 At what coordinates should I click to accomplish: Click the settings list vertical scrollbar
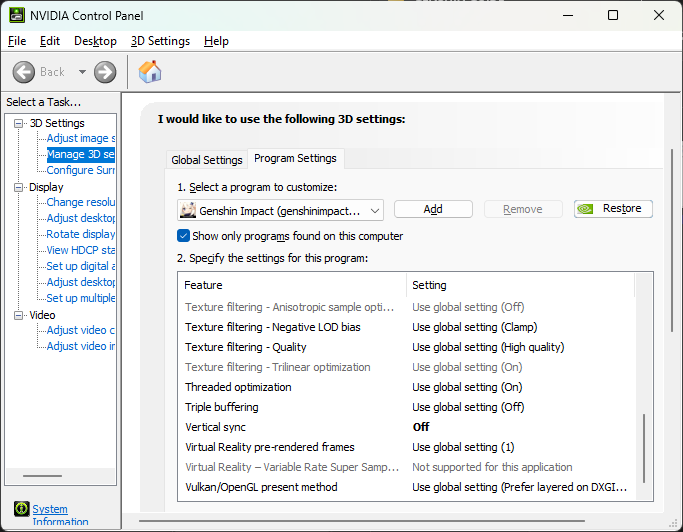point(644,448)
